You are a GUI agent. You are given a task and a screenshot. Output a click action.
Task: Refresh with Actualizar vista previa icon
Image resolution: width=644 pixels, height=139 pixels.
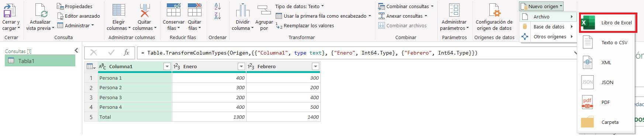tap(40, 10)
